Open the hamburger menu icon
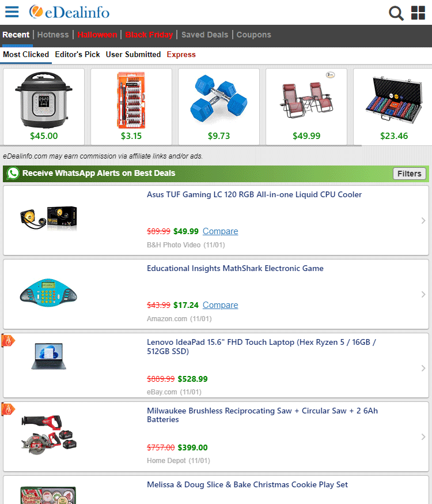Screen dimensions: 432x504 click(12, 12)
